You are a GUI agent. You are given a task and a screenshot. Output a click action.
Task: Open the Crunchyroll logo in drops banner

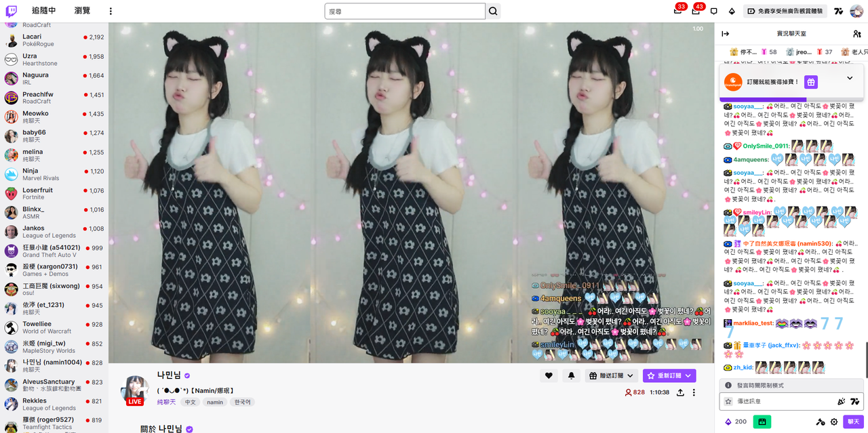click(733, 81)
